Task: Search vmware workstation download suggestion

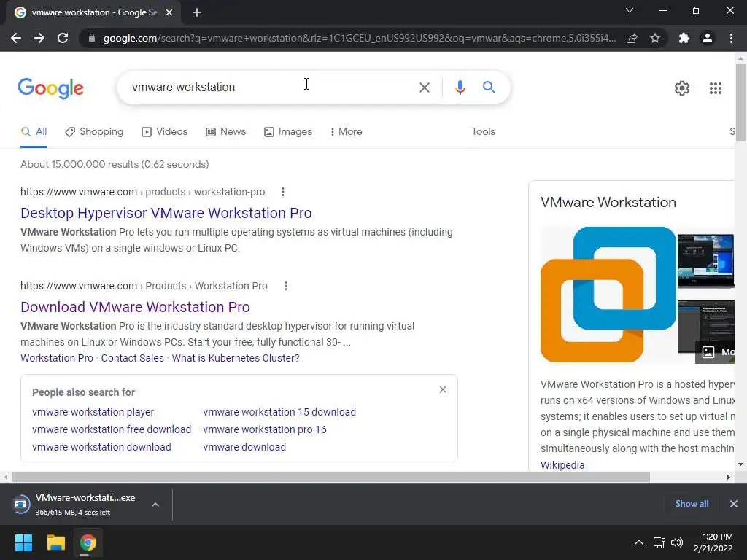Action: coord(101,447)
